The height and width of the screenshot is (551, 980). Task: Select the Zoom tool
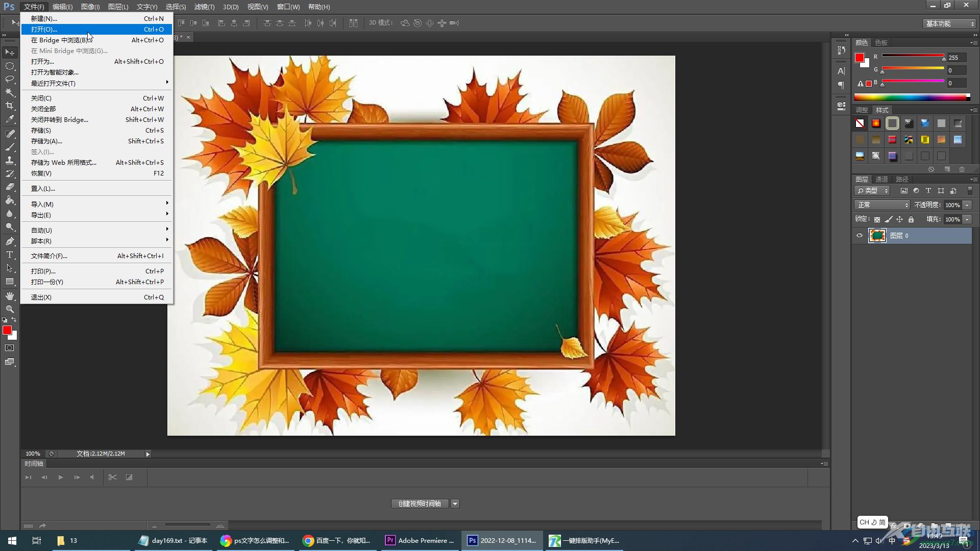(x=10, y=309)
